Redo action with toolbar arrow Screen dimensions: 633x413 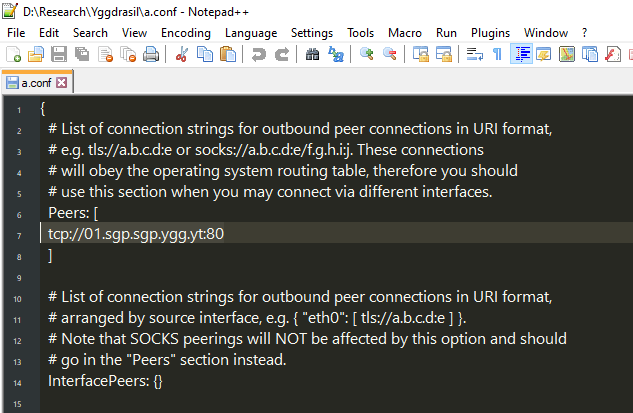[282, 54]
